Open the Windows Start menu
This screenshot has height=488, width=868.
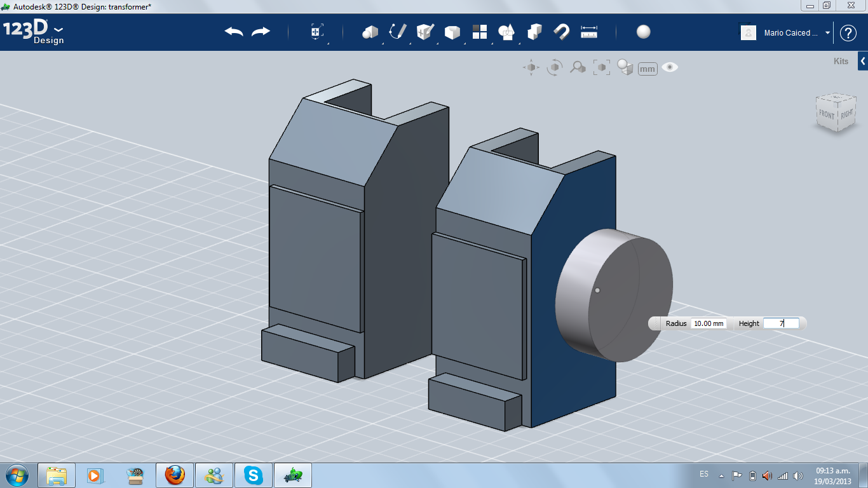coord(16,475)
